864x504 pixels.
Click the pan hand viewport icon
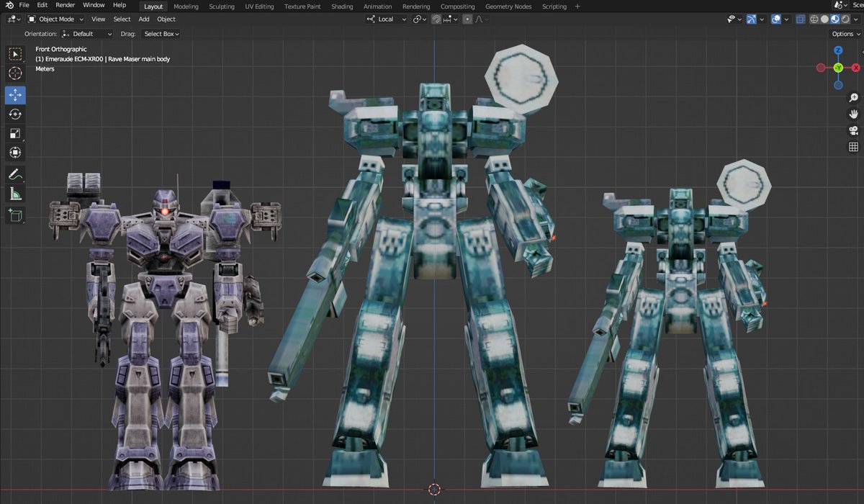coord(853,114)
